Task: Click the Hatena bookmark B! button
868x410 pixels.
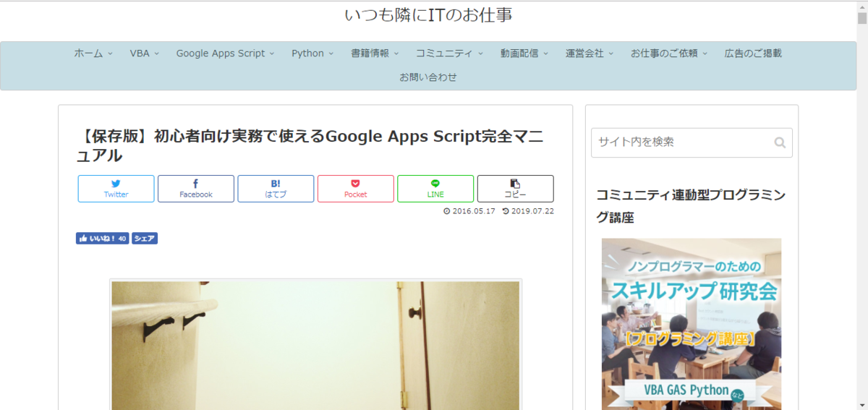Action: [276, 189]
